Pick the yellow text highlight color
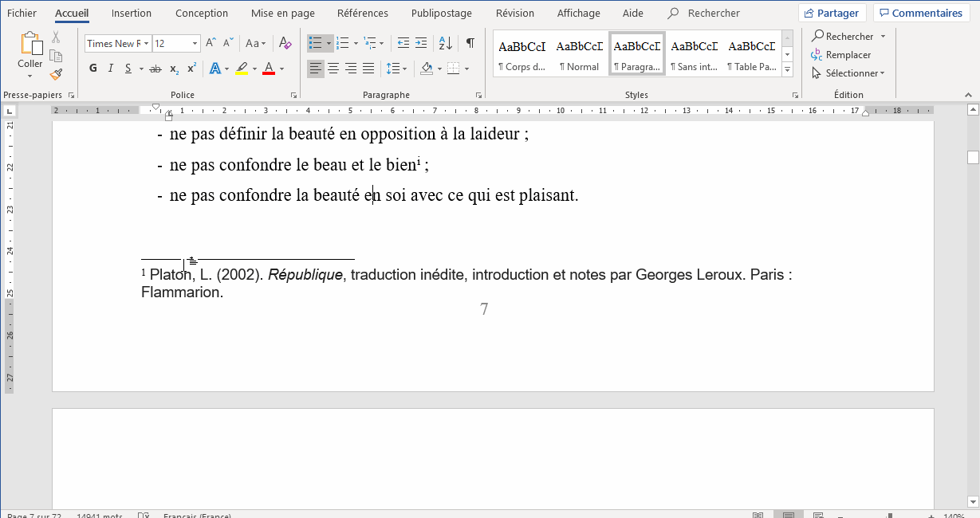 click(242, 69)
